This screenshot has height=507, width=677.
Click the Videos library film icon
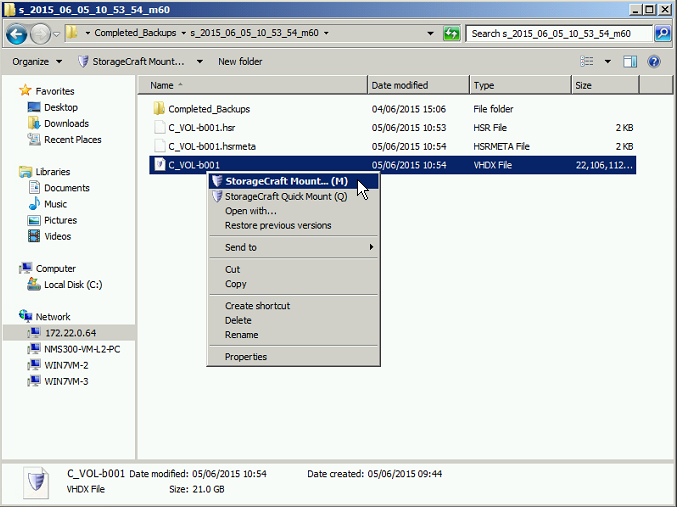[x=34, y=236]
